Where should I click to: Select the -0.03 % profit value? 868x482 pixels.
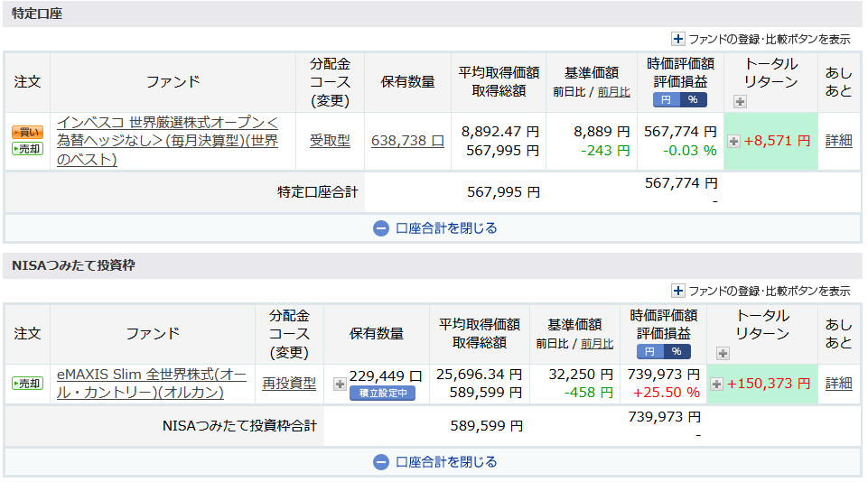point(690,151)
